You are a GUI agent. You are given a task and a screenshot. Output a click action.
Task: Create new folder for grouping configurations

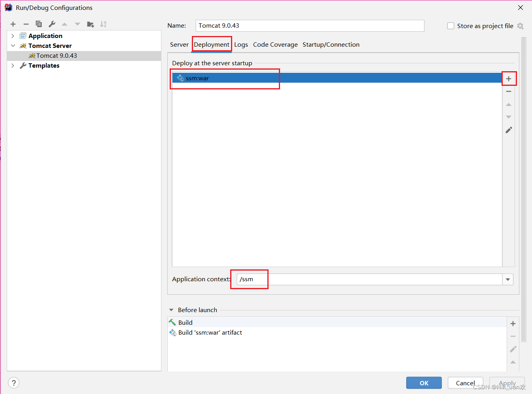(x=91, y=24)
